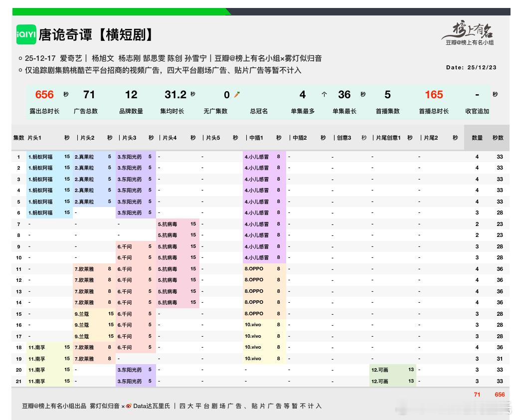The width and height of the screenshot is (517, 420).
Task: Click 9.兰蔻 in episode 16 row
Action: coord(82,325)
